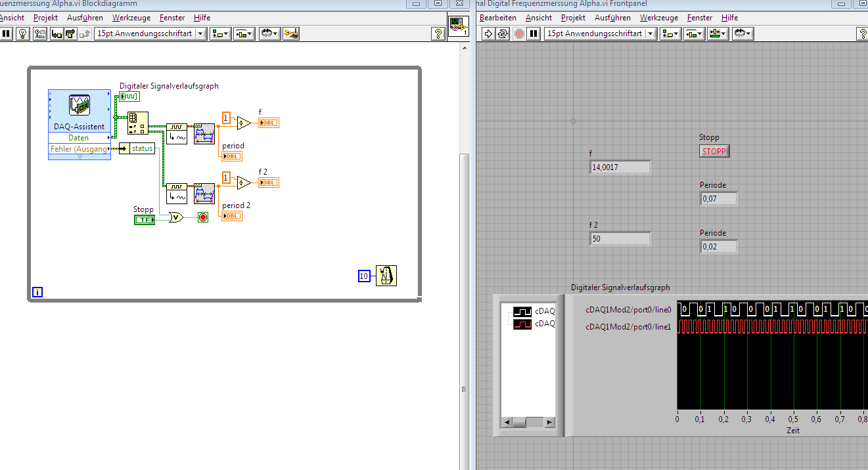This screenshot has height=470, width=868.
Task: Open Resize Objects dropdown in Frontpanel toolbar
Action: (x=718, y=33)
